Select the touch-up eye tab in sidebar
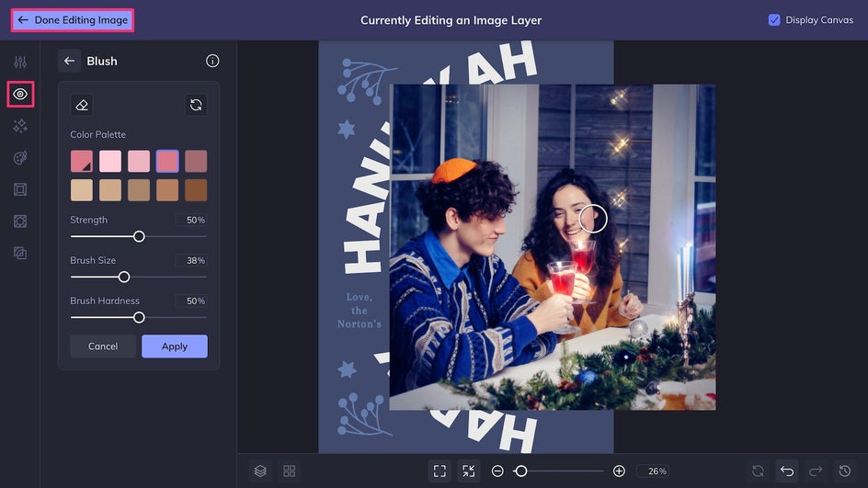868x488 pixels. (x=20, y=94)
